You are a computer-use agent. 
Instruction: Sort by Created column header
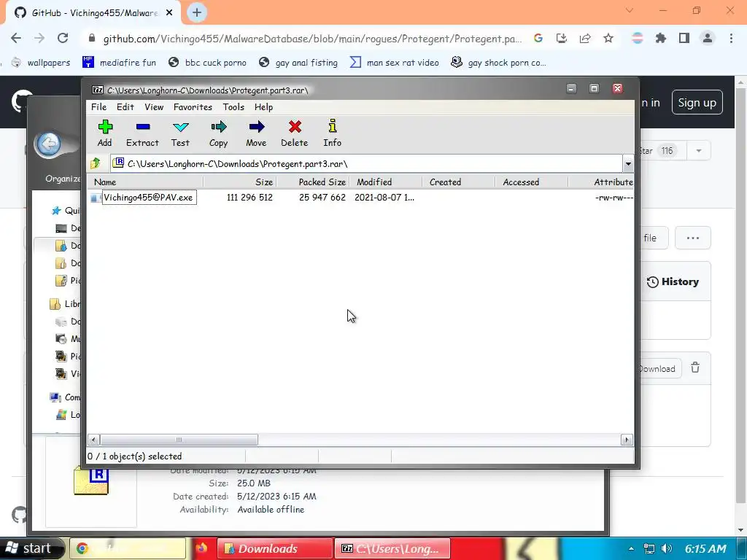[x=459, y=182]
